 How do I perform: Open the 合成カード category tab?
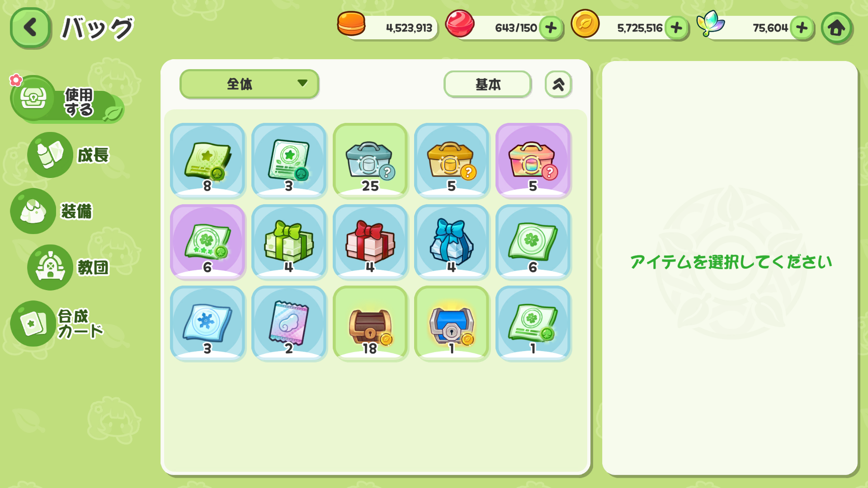pos(58,324)
